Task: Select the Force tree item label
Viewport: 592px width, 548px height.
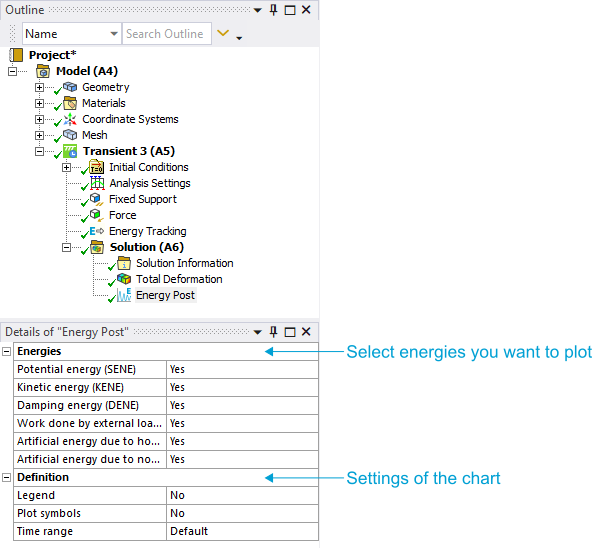Action: coord(123,215)
